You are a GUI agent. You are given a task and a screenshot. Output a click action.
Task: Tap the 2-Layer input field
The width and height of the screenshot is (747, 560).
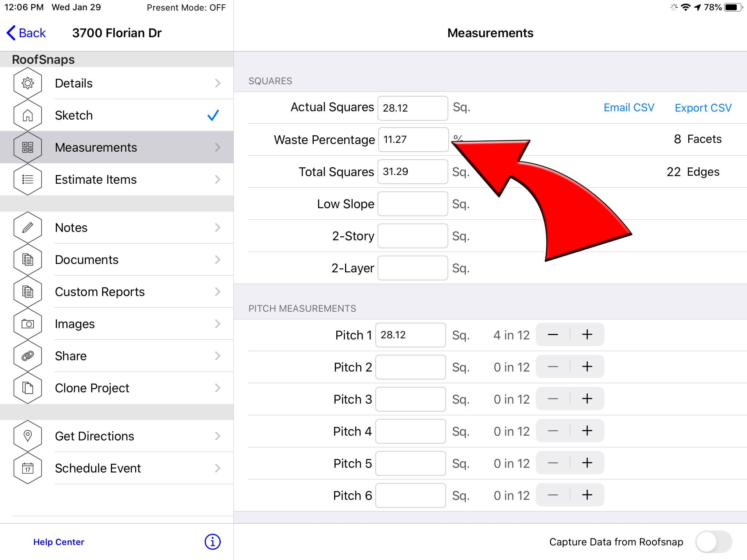click(413, 268)
